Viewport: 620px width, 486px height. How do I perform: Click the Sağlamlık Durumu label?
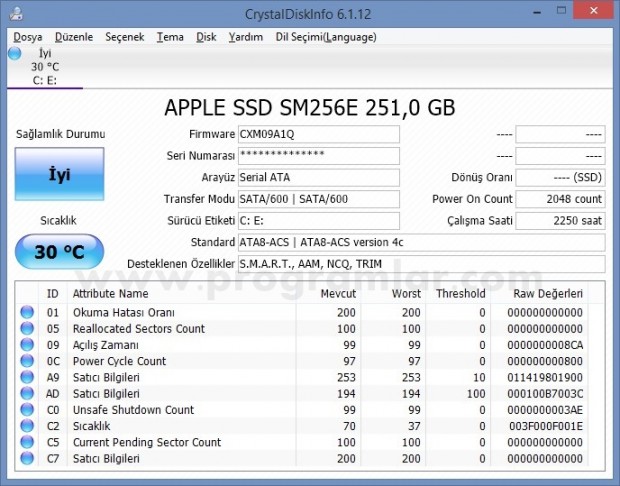[x=60, y=134]
